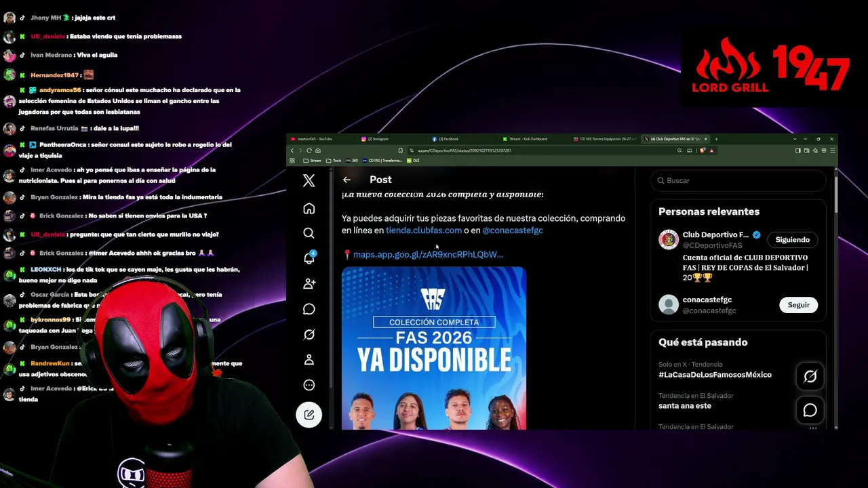Viewport: 868px width, 488px height.
Task: Select LEONXCH's chat message
Action: click(x=121, y=274)
